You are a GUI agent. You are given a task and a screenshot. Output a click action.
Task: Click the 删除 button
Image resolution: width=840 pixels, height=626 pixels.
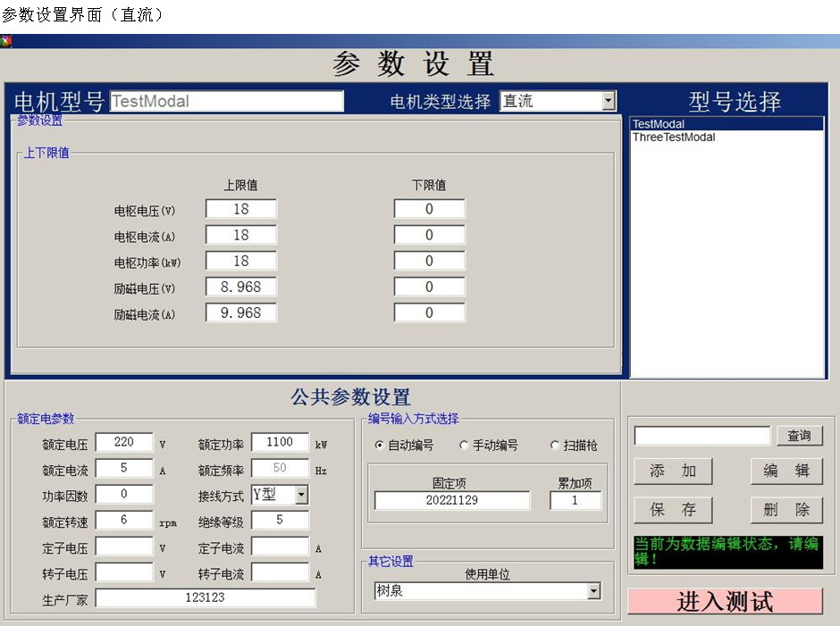(x=785, y=510)
